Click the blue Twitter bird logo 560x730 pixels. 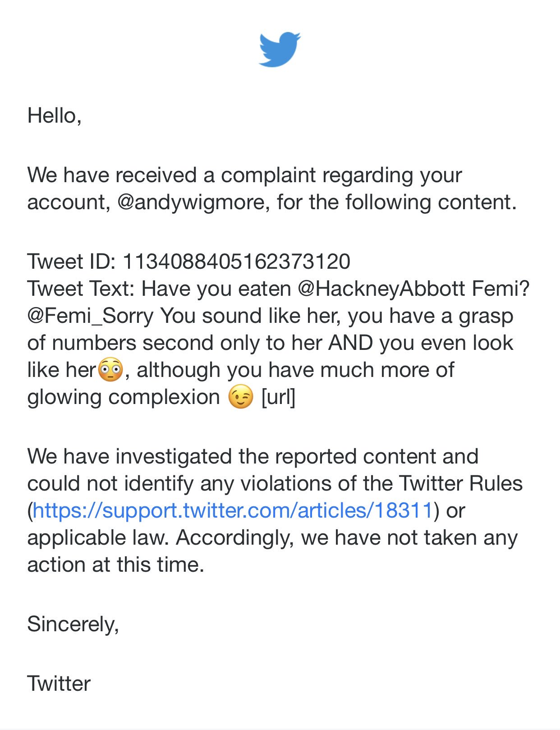280,49
